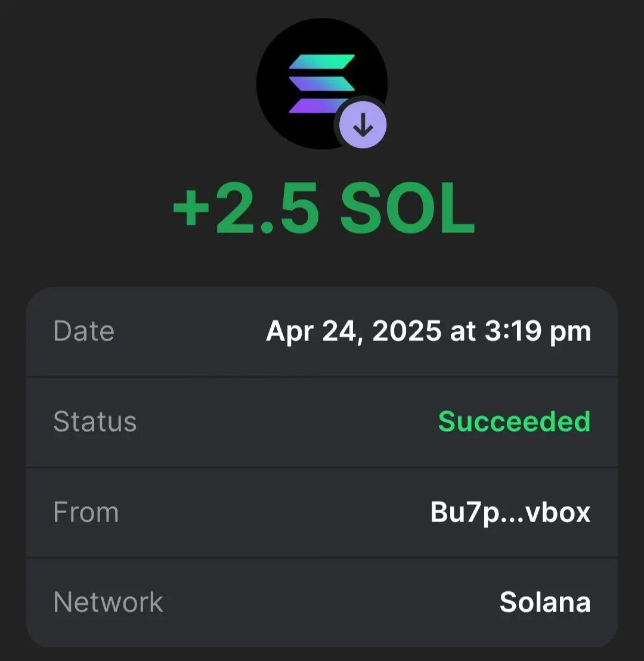Open the sender address Bu7p...vbox
The width and height of the screenshot is (644, 661).
[x=510, y=512]
